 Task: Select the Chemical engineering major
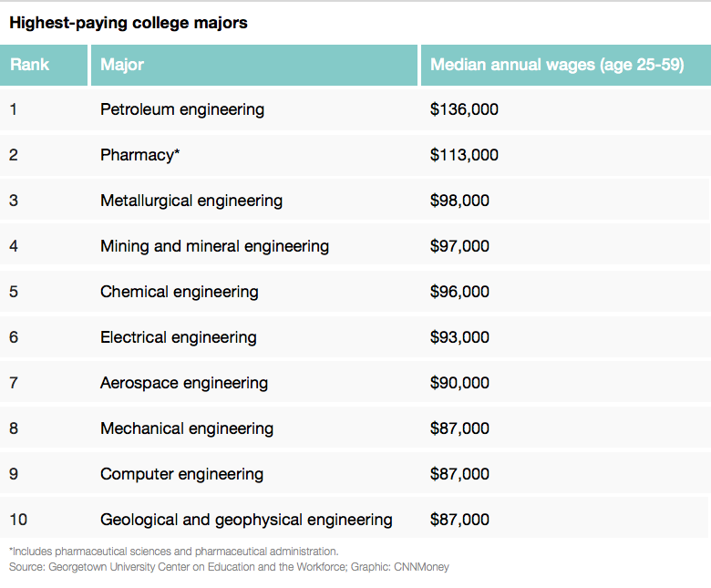pos(180,292)
